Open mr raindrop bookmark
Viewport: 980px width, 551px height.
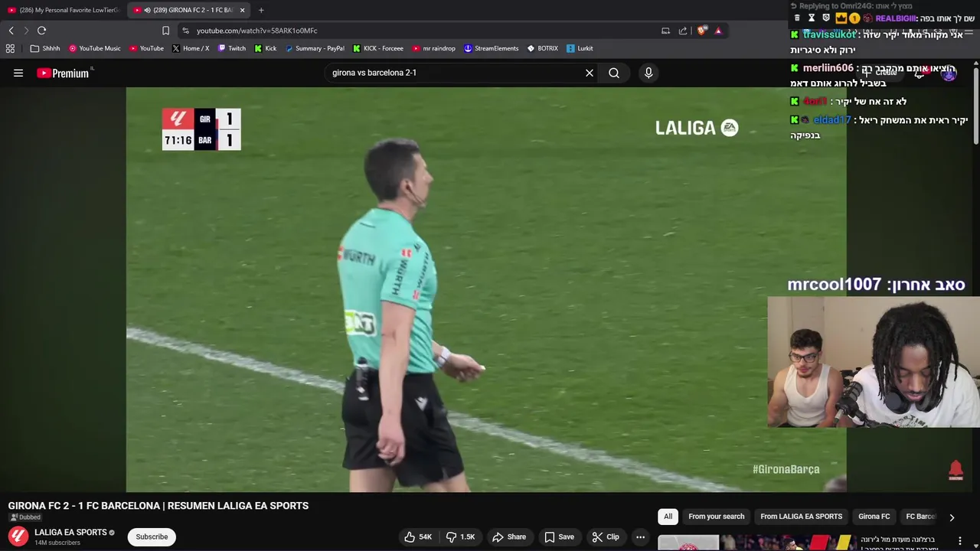tap(434, 48)
